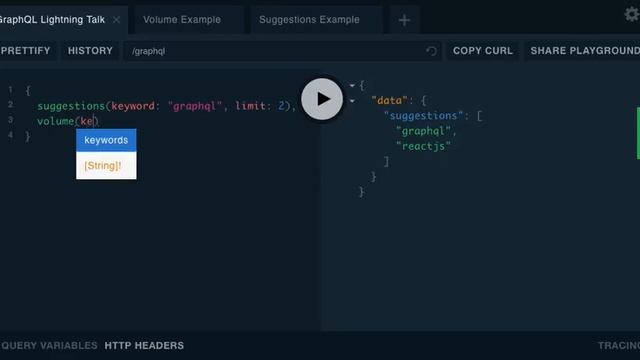Open the HISTORY panel

[90, 51]
